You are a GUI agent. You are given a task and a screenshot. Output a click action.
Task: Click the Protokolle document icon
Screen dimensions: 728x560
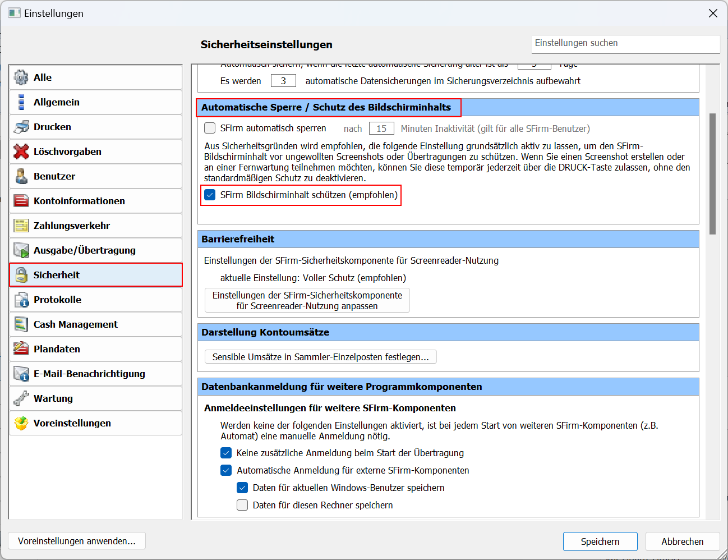pos(21,300)
